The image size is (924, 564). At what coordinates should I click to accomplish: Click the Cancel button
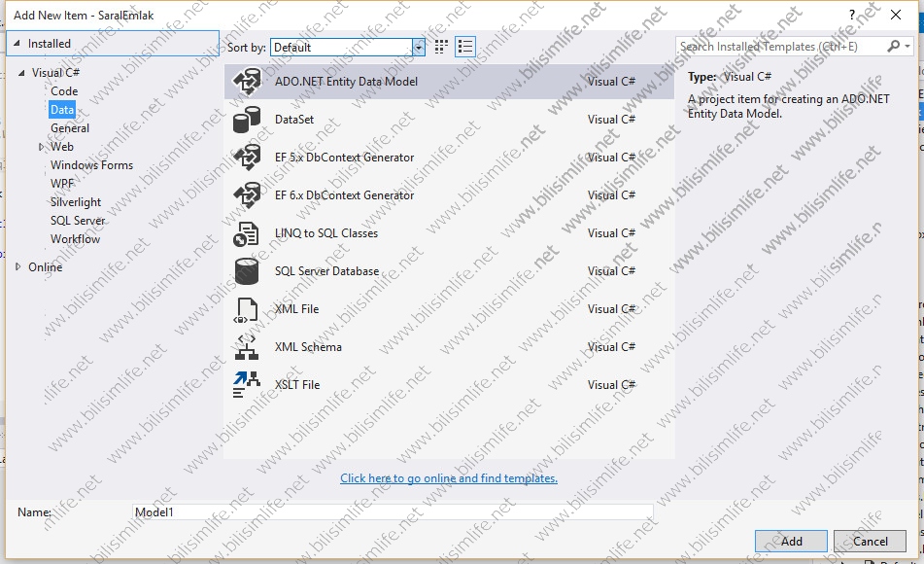tap(870, 541)
